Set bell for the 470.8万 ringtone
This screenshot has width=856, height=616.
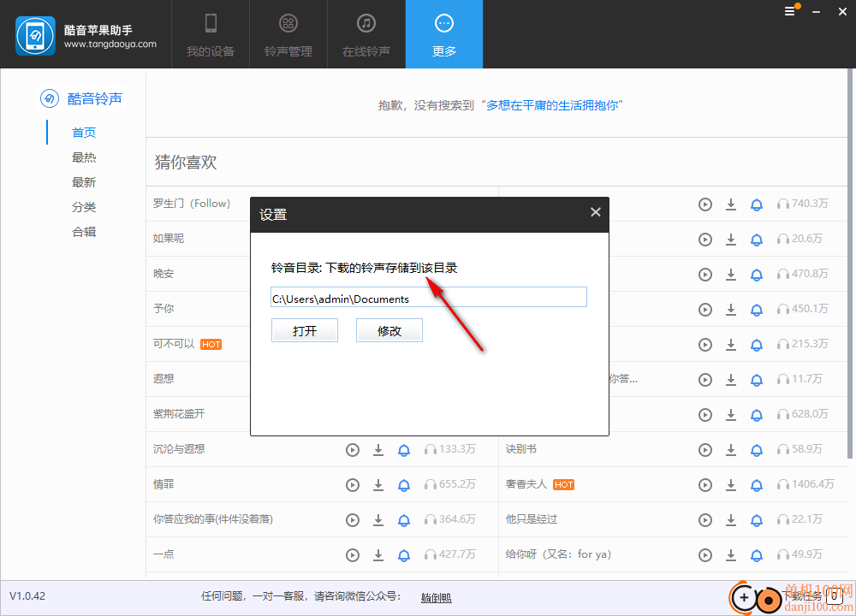coord(757,275)
